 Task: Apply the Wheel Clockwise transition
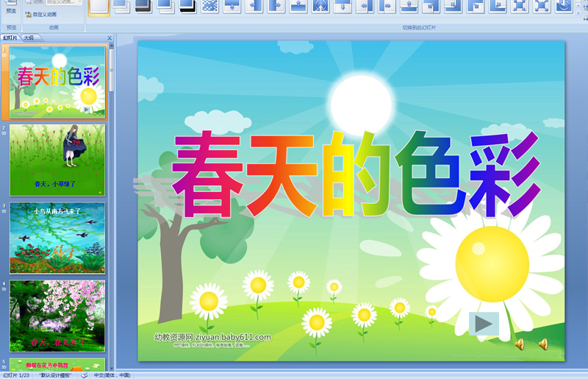[x=564, y=7]
